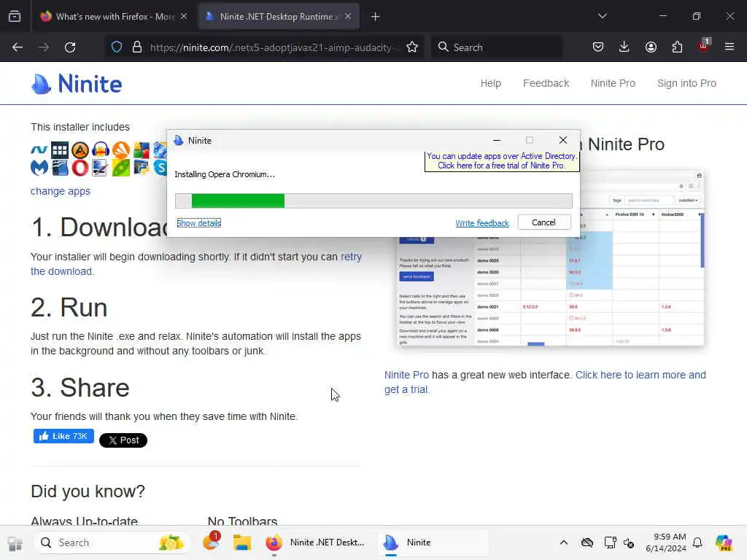Click the Ninite Pro web interface screenshot
This screenshot has width=747, height=560.
pos(551,292)
